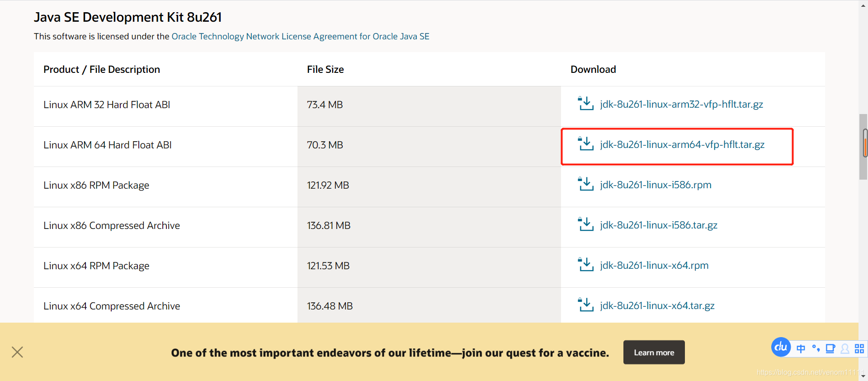The width and height of the screenshot is (868, 381).
Task: Click Linux x86 RPM Package cell
Action: click(165, 187)
